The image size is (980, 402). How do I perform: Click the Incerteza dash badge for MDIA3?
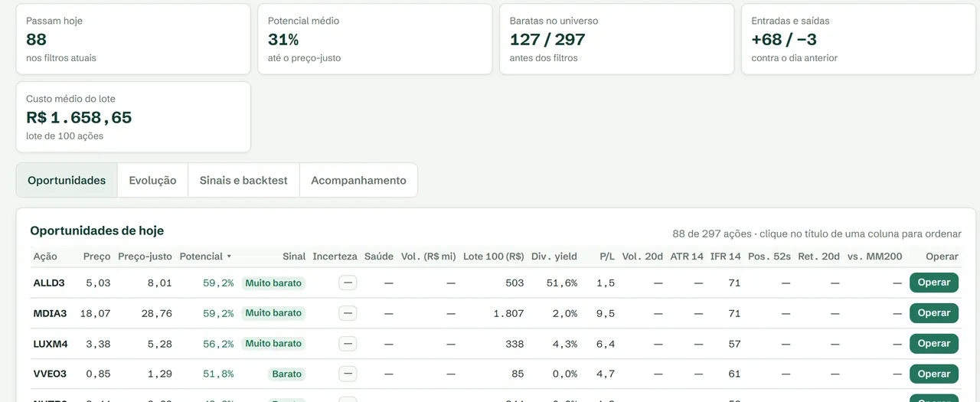(348, 313)
